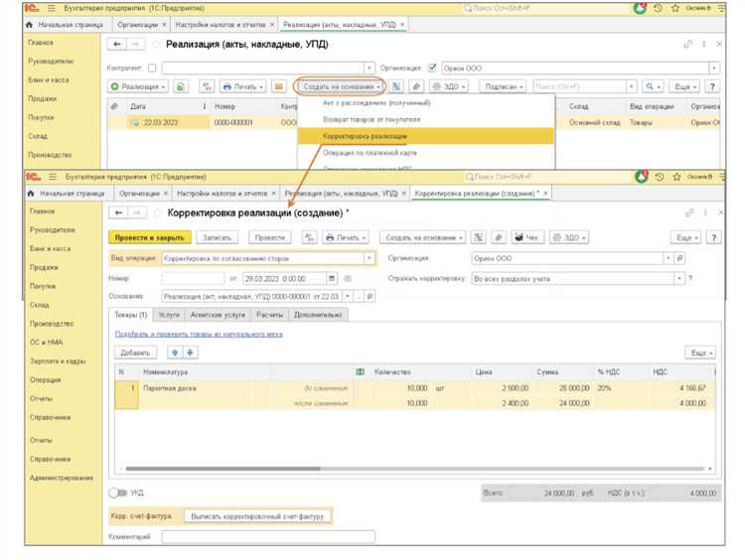Click the Добавить button above the goods table
The height and width of the screenshot is (560, 745).
135,352
